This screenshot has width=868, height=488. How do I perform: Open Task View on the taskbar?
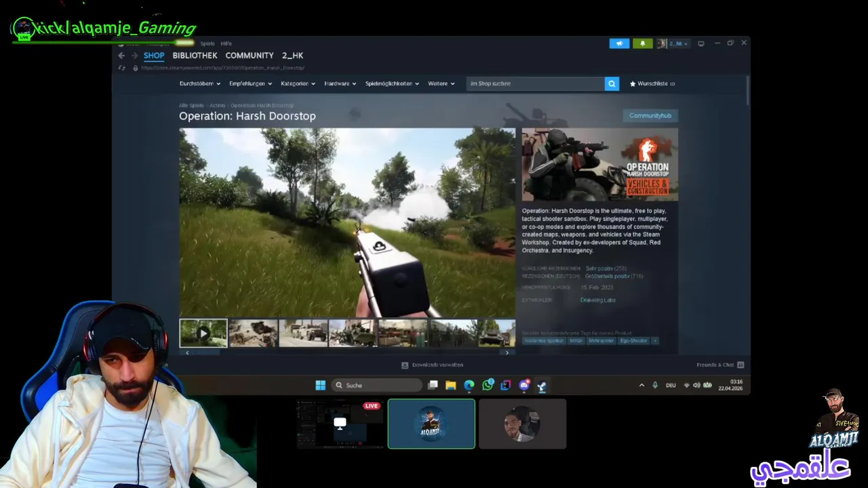click(433, 385)
